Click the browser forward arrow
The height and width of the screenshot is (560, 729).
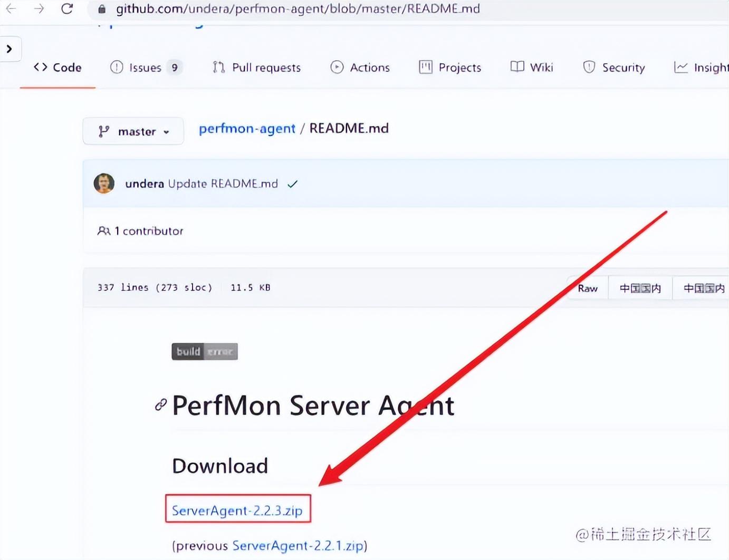(39, 8)
